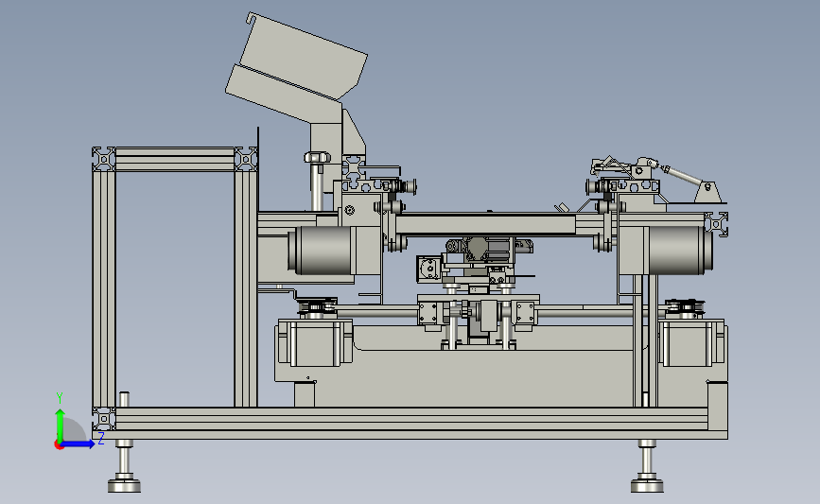Select the left bearing housing on the base block

pos(314,342)
